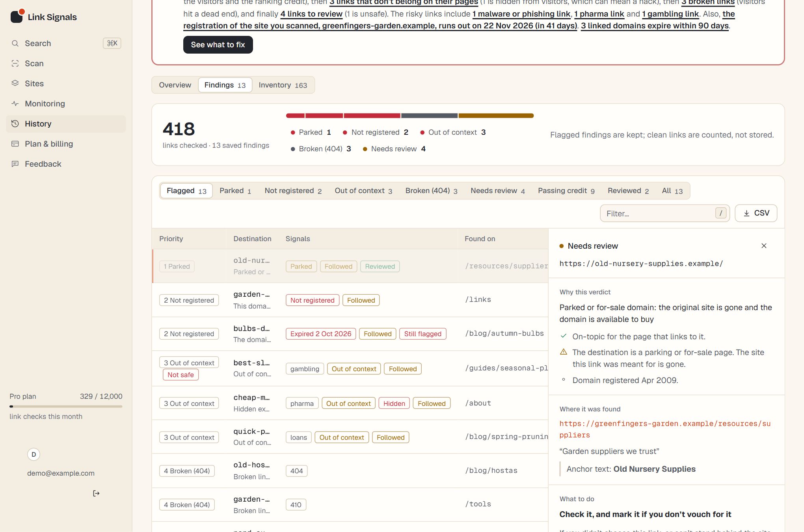Click the Feedback chat icon

tap(15, 164)
